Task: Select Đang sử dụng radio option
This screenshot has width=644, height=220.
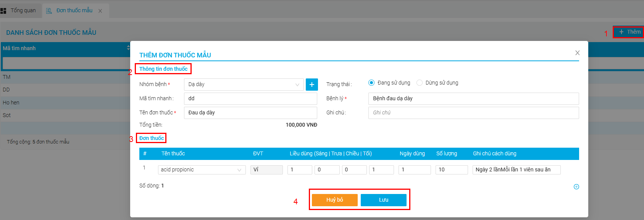Action: [x=371, y=83]
